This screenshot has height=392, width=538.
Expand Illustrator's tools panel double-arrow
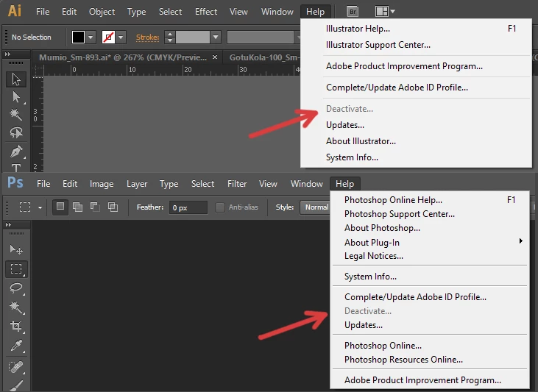pyautogui.click(x=8, y=54)
